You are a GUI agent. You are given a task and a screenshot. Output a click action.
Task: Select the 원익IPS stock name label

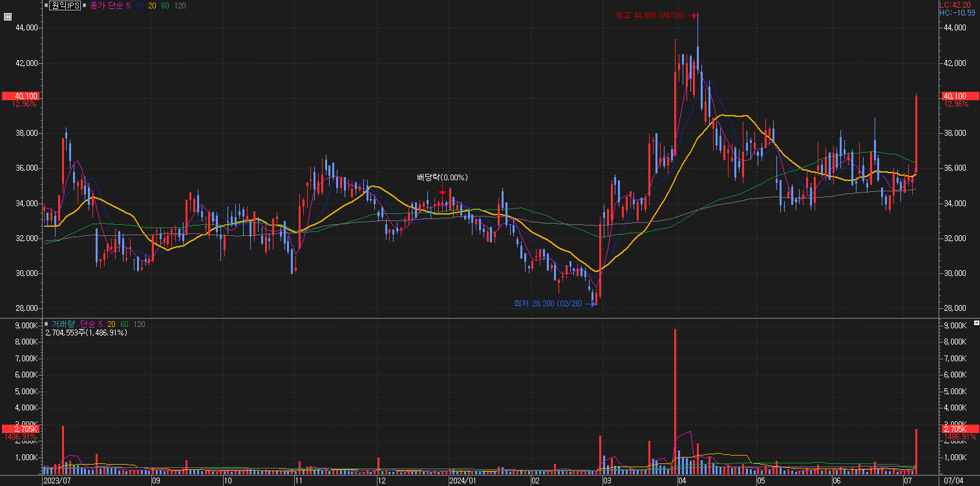point(65,6)
